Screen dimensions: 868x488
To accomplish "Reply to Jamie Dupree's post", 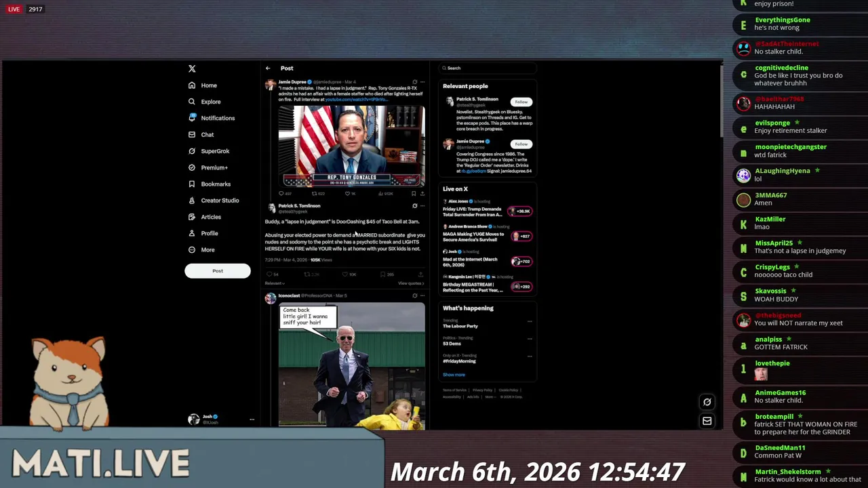I will click(285, 194).
